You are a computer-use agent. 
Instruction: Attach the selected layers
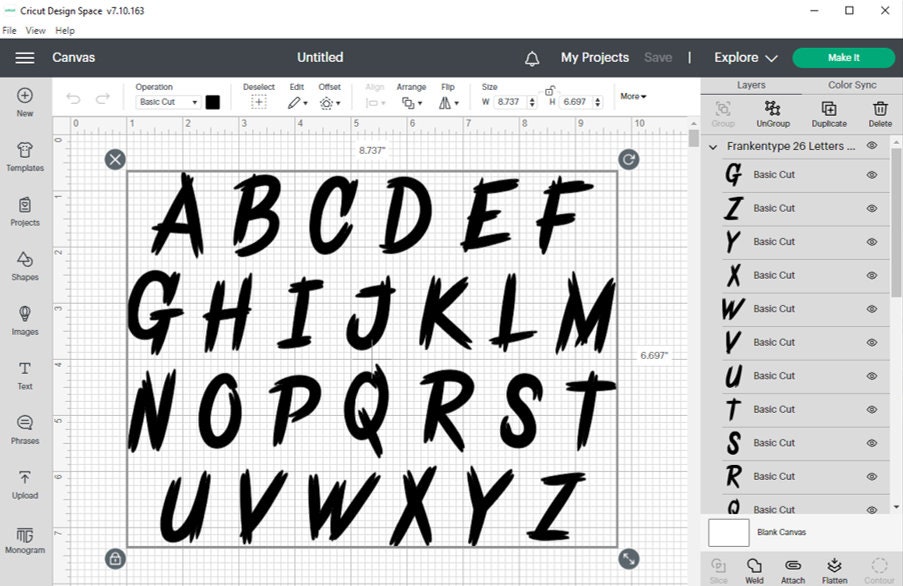coord(793,570)
